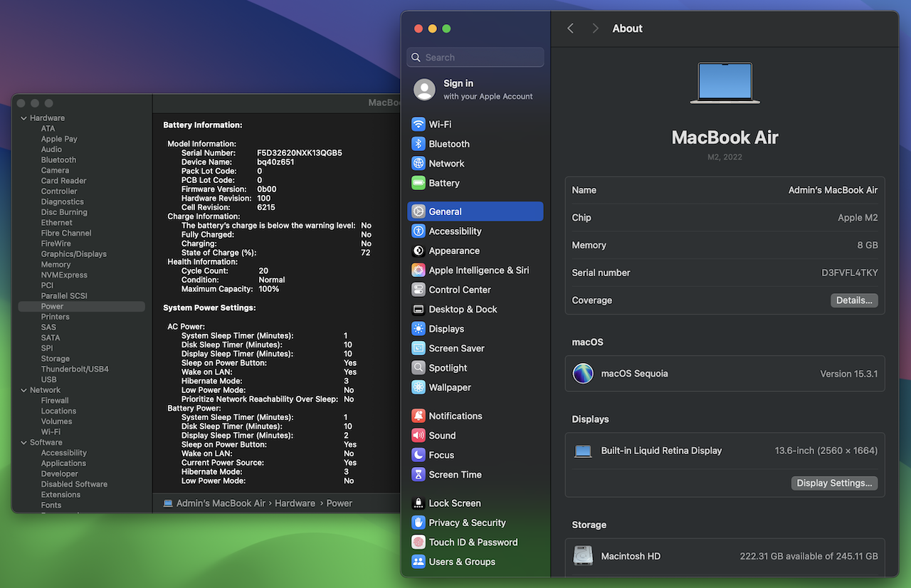Click the Spotlight magnifier icon

pos(418,368)
